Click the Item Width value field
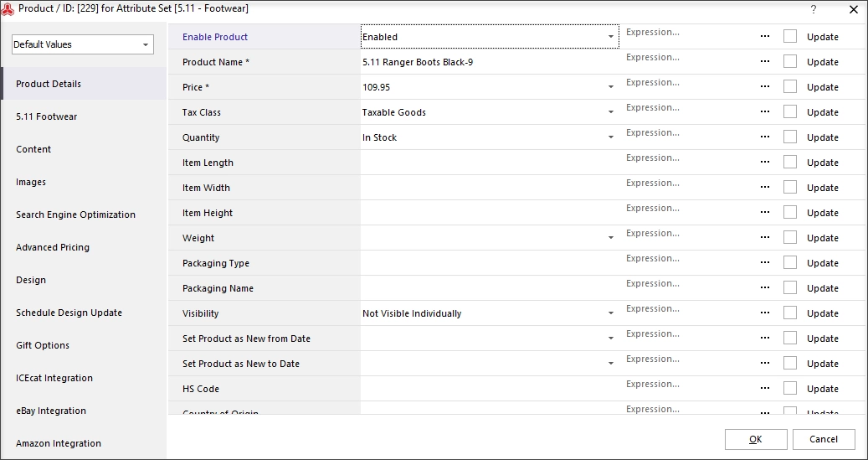868x460 pixels. click(490, 188)
